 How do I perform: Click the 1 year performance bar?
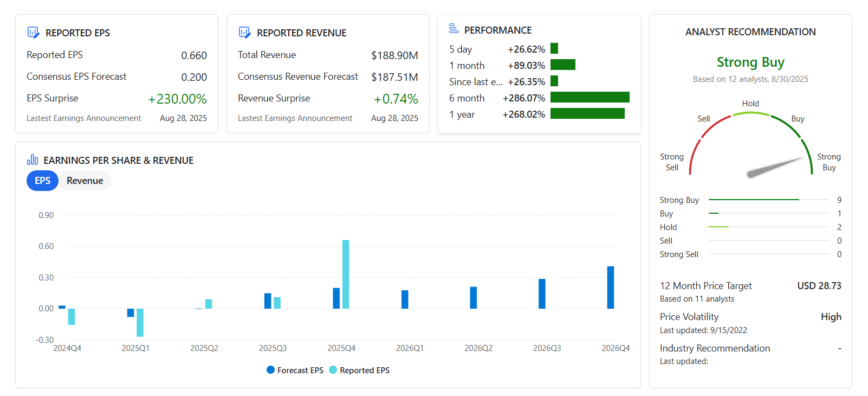click(x=587, y=114)
